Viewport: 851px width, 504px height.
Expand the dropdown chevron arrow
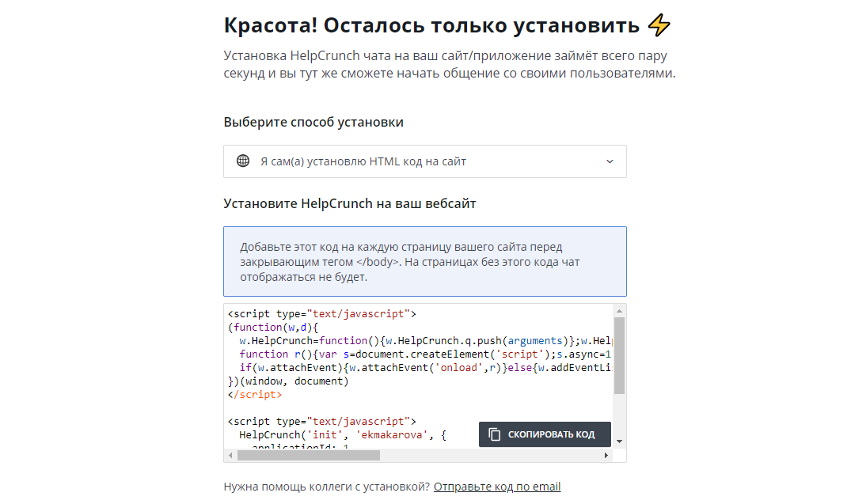(610, 161)
